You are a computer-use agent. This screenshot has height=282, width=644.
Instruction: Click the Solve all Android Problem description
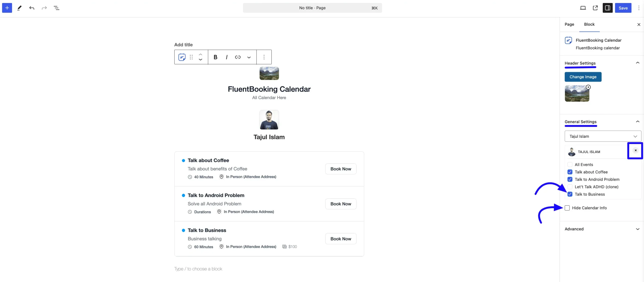pos(214,204)
